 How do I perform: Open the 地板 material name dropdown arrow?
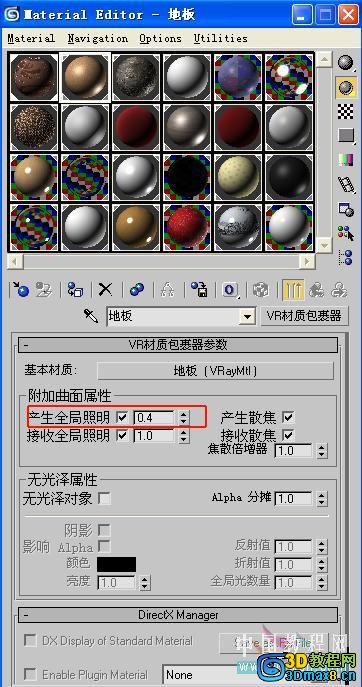click(x=248, y=316)
